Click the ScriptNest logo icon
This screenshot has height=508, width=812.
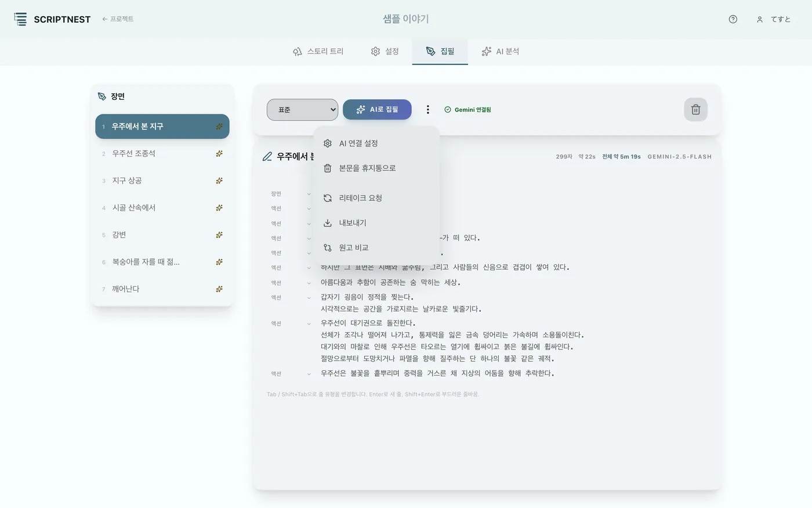[20, 19]
